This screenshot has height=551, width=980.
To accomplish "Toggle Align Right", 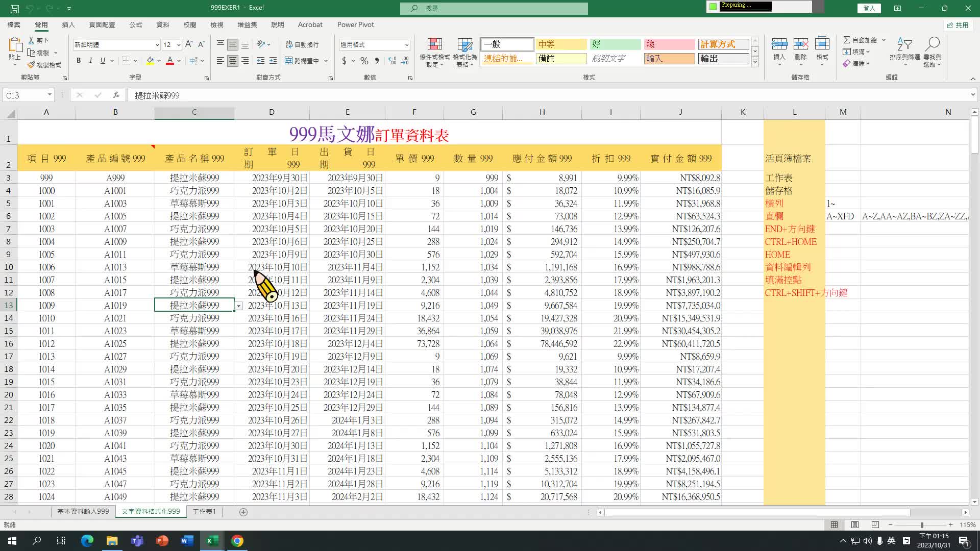I will click(x=245, y=61).
